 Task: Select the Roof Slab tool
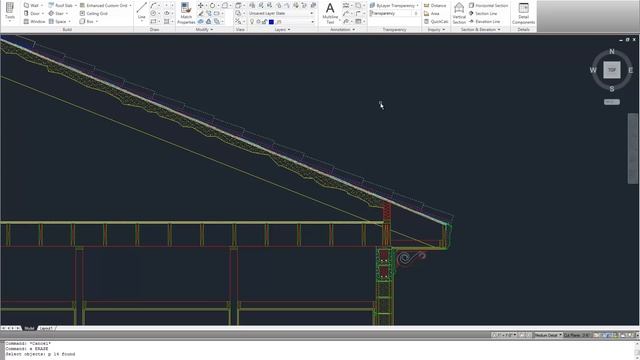tap(60, 5)
